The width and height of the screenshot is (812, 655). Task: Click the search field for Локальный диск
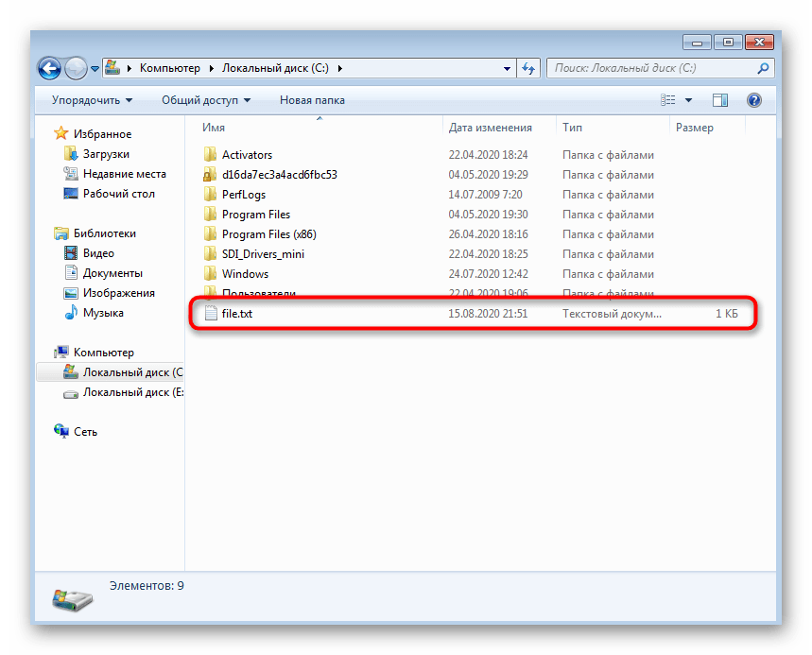[x=650, y=68]
